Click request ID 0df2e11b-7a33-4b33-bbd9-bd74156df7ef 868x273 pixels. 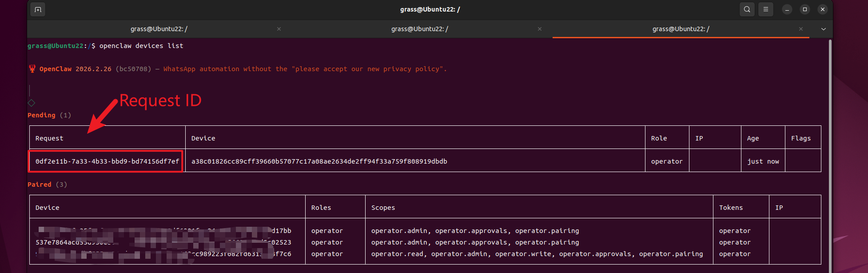point(107,161)
